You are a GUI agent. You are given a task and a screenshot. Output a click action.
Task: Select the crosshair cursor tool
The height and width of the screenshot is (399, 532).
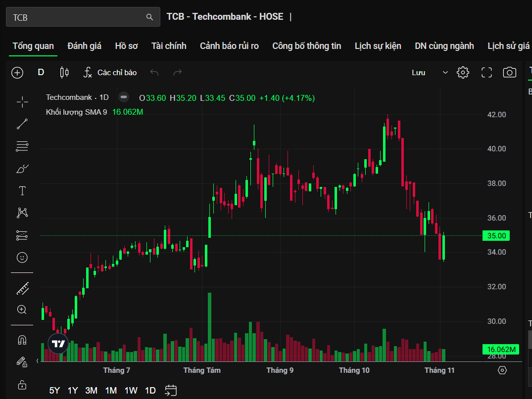coord(22,102)
